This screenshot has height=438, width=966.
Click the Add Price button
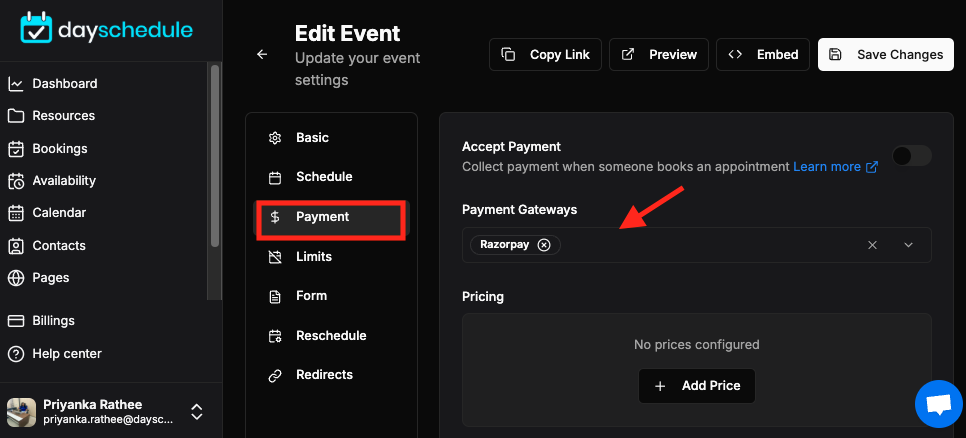click(697, 386)
